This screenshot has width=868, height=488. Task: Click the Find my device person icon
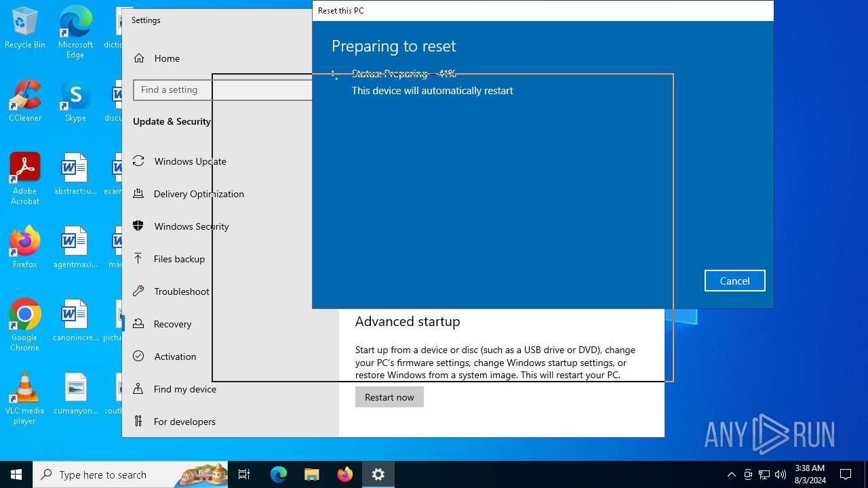click(138, 388)
